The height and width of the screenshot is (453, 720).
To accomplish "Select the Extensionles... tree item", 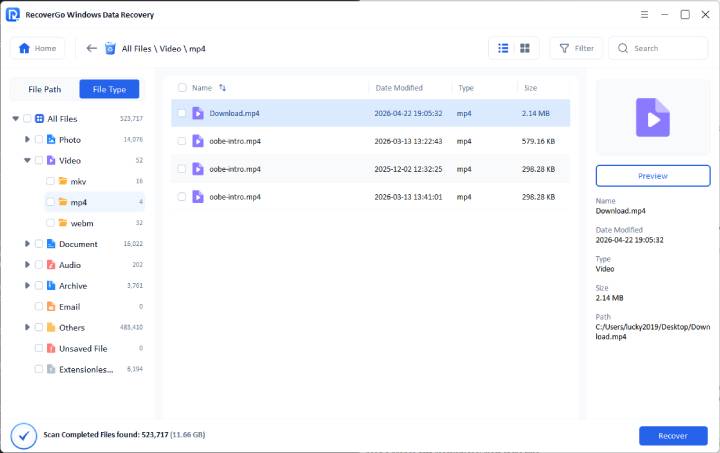I will 86,369.
